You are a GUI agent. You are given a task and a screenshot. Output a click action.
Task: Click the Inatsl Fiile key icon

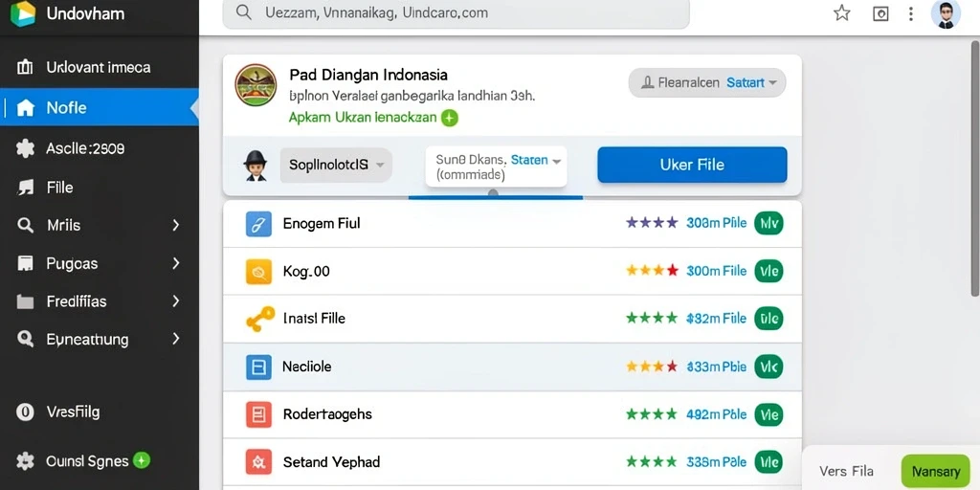point(259,319)
